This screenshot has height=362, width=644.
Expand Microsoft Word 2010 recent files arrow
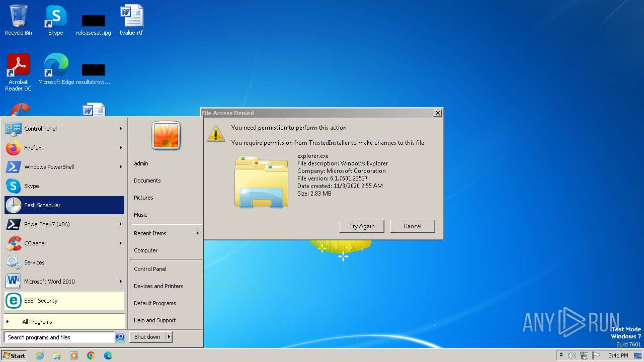coord(121,282)
